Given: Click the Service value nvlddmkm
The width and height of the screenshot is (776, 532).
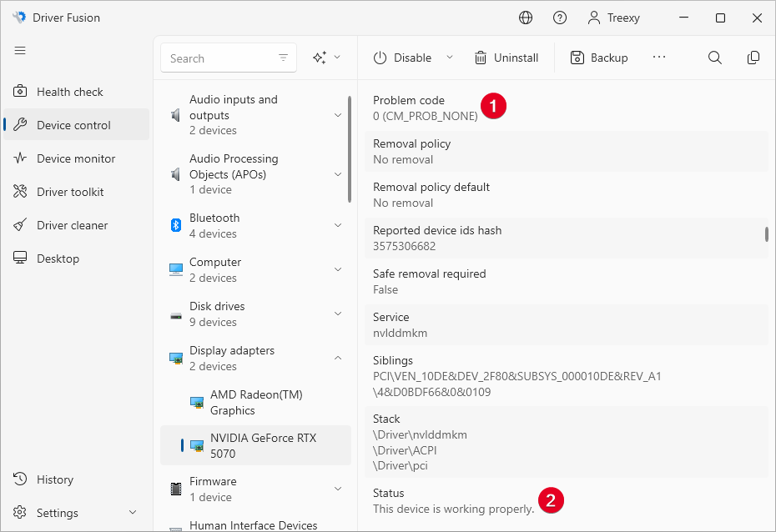Looking at the screenshot, I should pyautogui.click(x=400, y=334).
